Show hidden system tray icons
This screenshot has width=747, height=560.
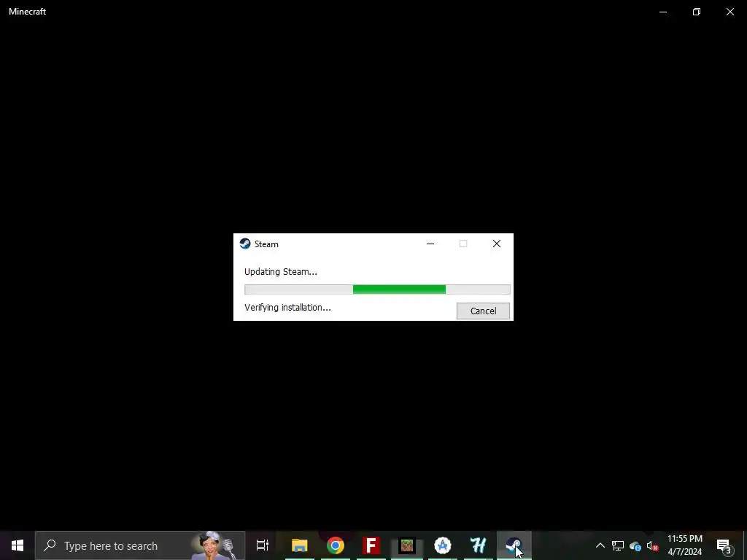(600, 545)
